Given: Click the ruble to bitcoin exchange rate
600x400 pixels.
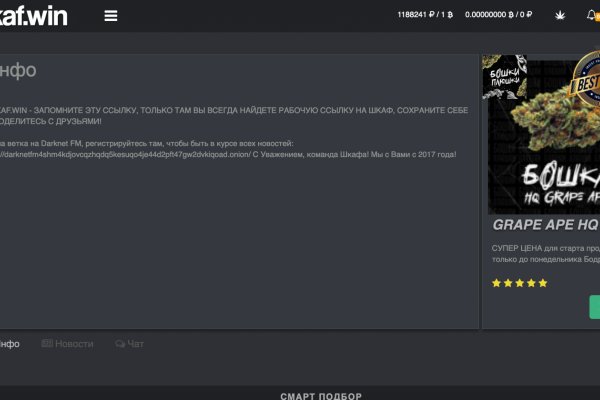Looking at the screenshot, I should pyautogui.click(x=427, y=16).
